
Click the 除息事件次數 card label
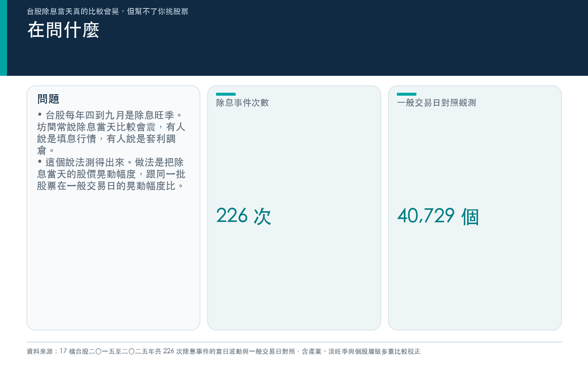[x=243, y=103]
